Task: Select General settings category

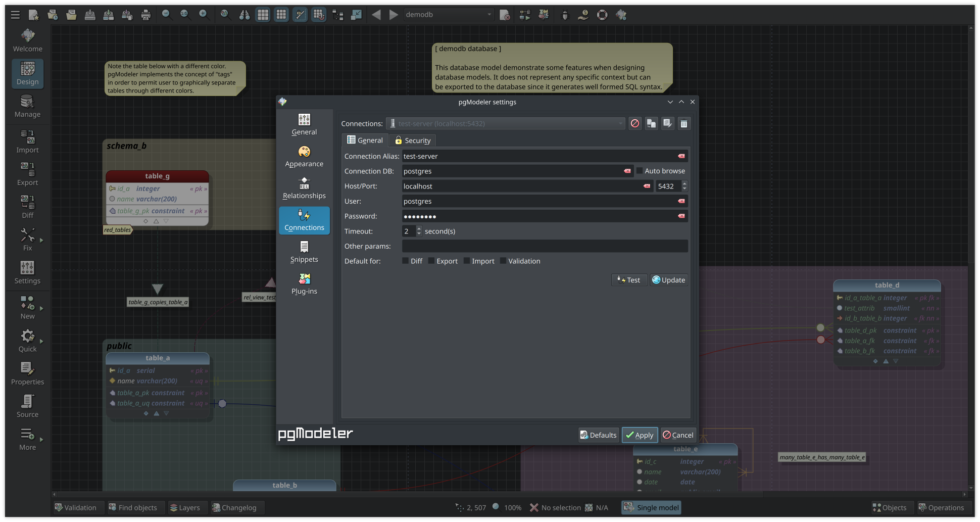Action: 304,125
